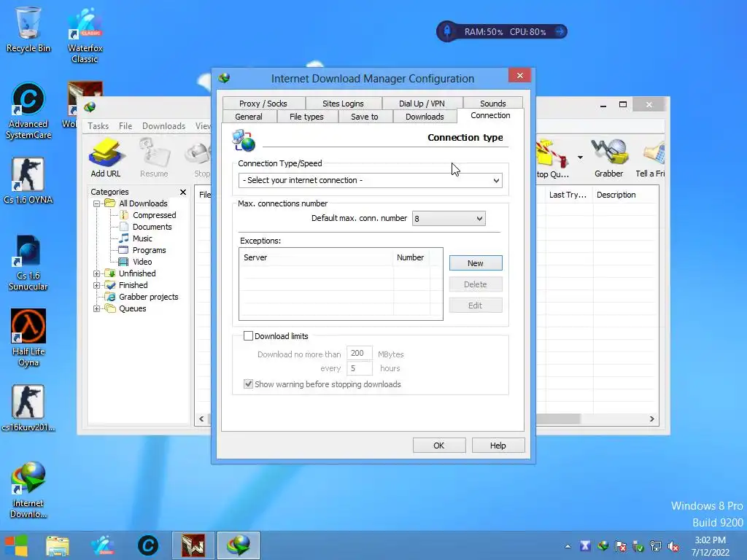Select Half Life Oyna desktop icon
Image resolution: width=747 pixels, height=560 pixels.
(x=28, y=337)
